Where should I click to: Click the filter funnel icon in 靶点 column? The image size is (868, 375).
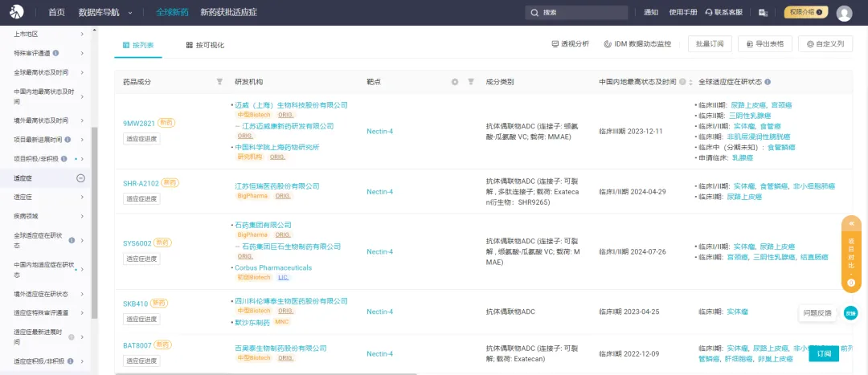click(x=471, y=82)
